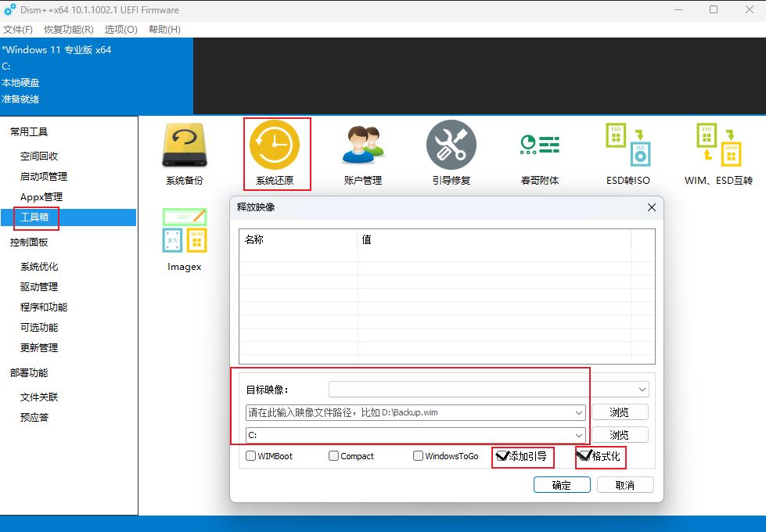Click the 取消 button in dialog
Image resolution: width=766 pixels, height=532 pixels.
(x=624, y=485)
